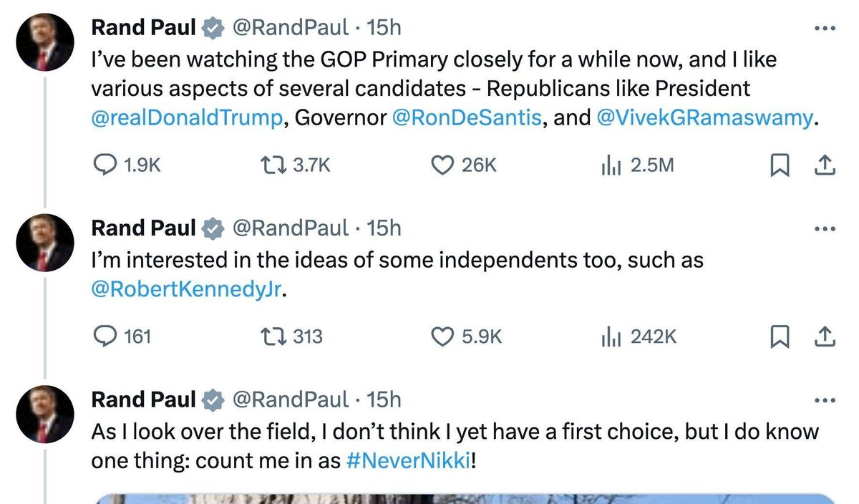Image resolution: width=859 pixels, height=504 pixels.
Task: Bookmark the independents tweet
Action: [x=777, y=336]
